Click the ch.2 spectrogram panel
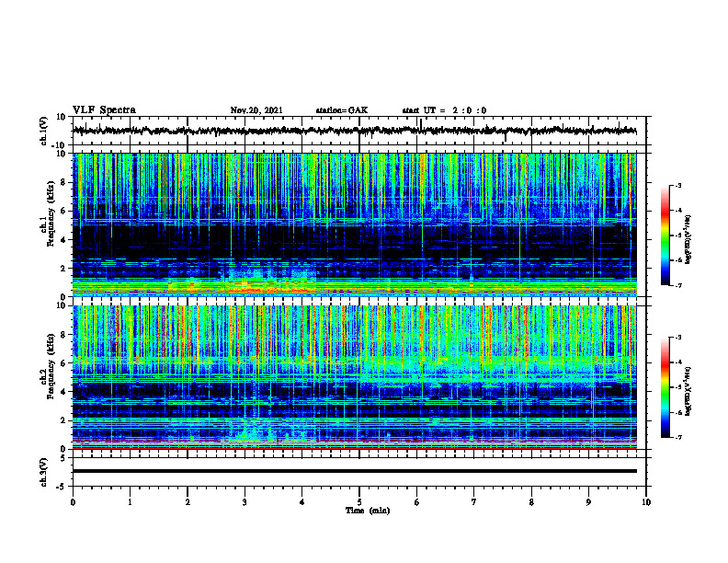The height and width of the screenshot is (563, 728). (355, 377)
